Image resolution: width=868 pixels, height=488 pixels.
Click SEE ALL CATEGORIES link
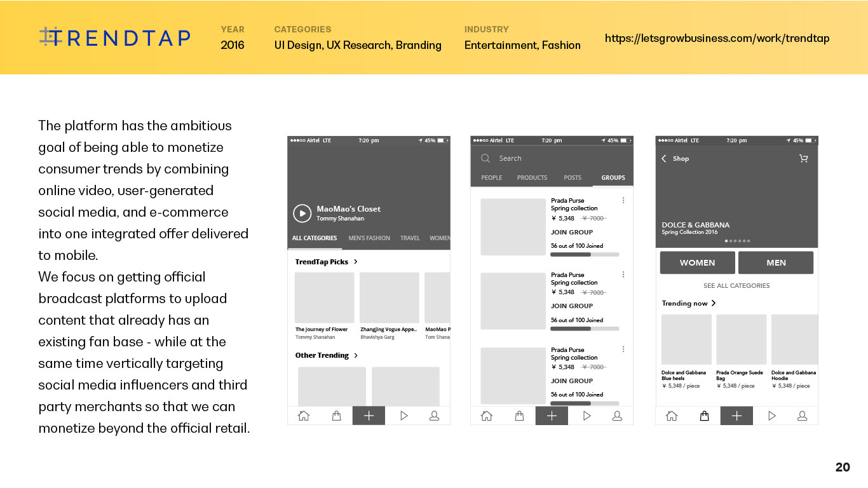point(736,286)
